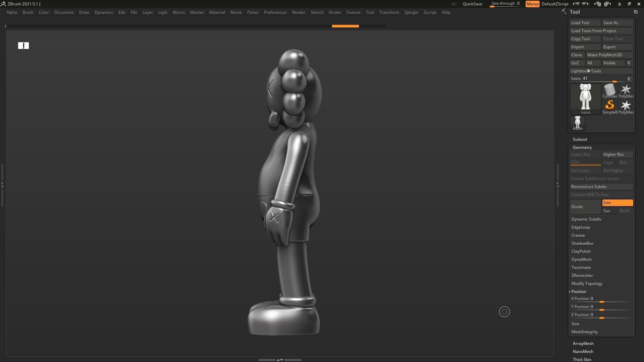
Task: Click the white thumbnail view in canvas
Action: coord(23,46)
